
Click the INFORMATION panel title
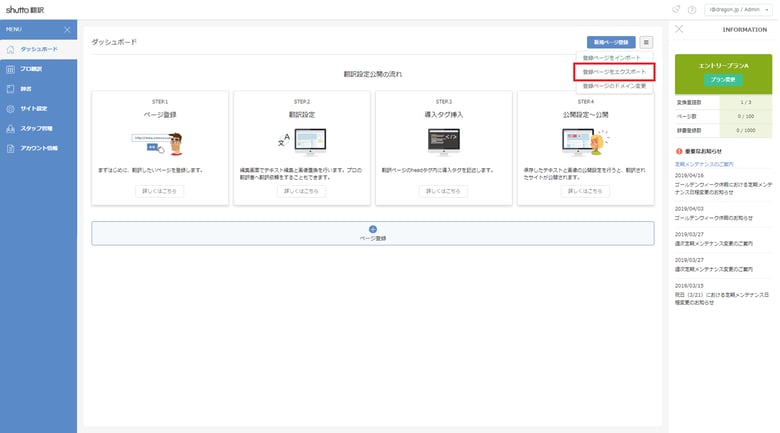point(745,30)
